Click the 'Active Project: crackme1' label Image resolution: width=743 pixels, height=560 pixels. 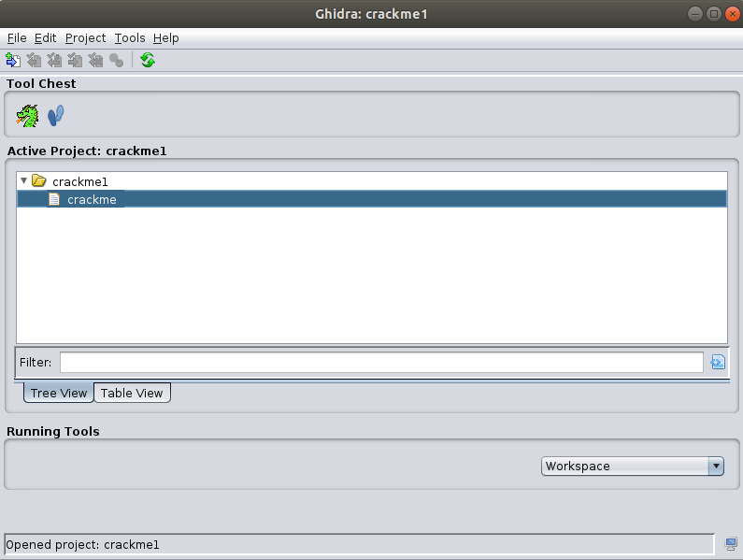[87, 151]
